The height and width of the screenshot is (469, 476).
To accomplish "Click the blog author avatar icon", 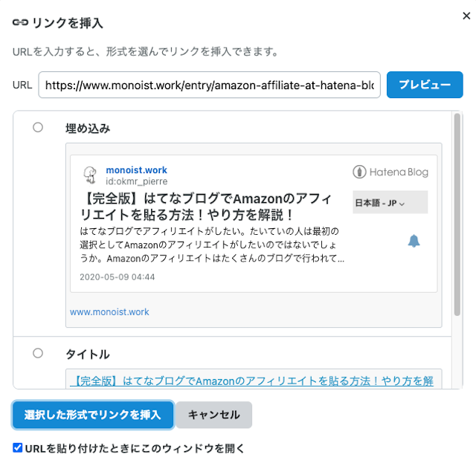I will [x=90, y=175].
